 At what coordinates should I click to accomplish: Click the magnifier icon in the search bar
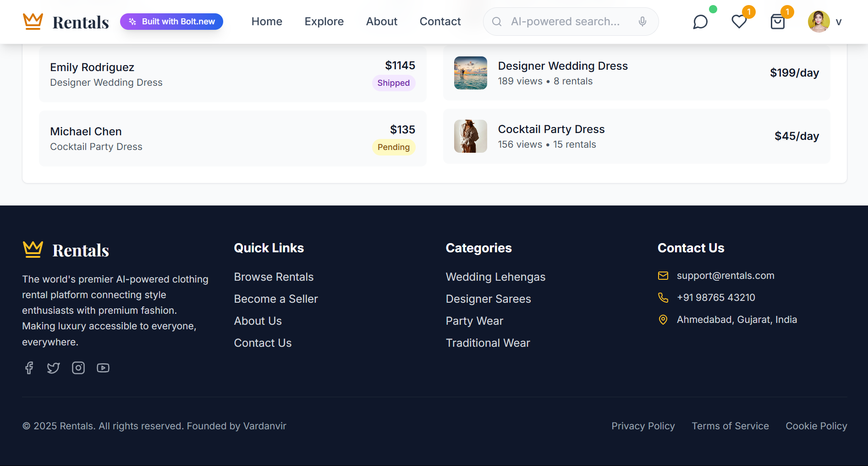497,22
